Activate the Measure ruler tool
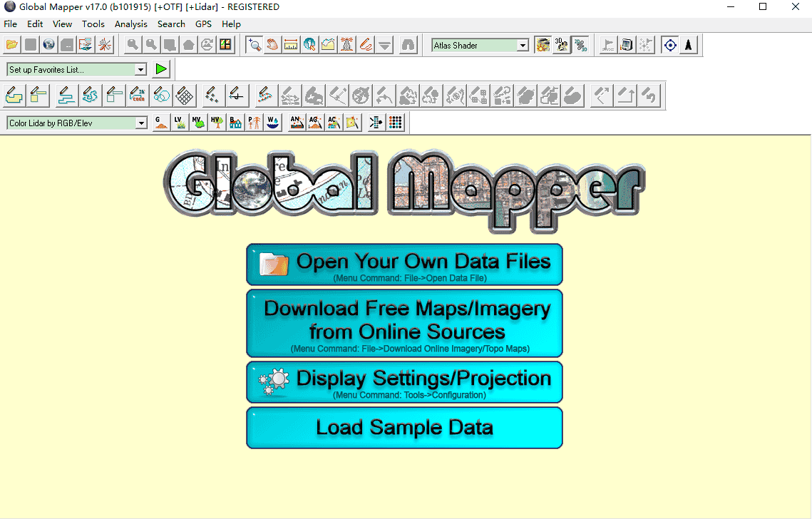The width and height of the screenshot is (812, 519). click(x=291, y=45)
